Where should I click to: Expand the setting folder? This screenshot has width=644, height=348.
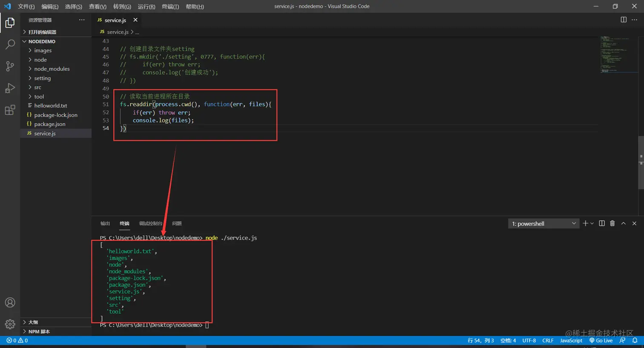(56, 78)
